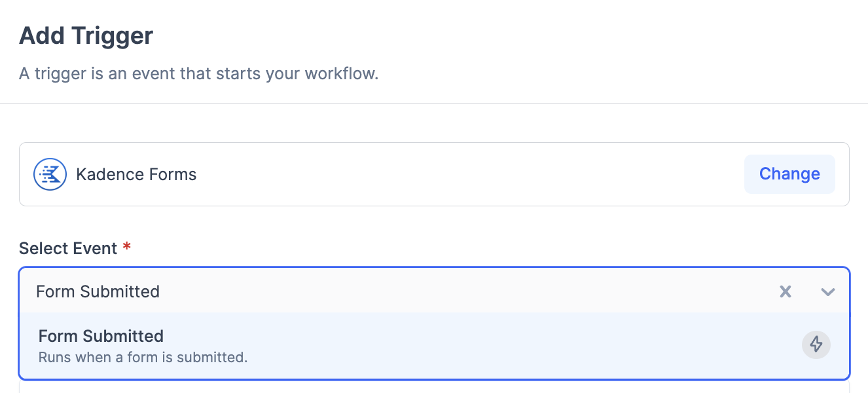The width and height of the screenshot is (868, 393).
Task: Click the bold Form Submitted option title
Action: [x=101, y=336]
